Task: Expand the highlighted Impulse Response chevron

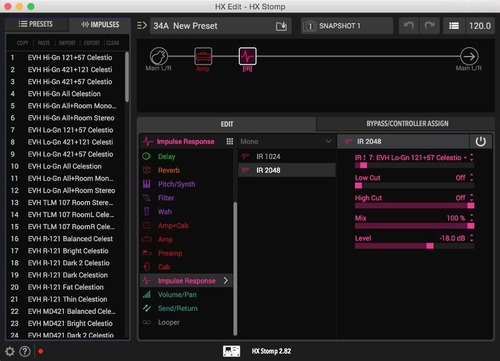Action: tap(226, 281)
